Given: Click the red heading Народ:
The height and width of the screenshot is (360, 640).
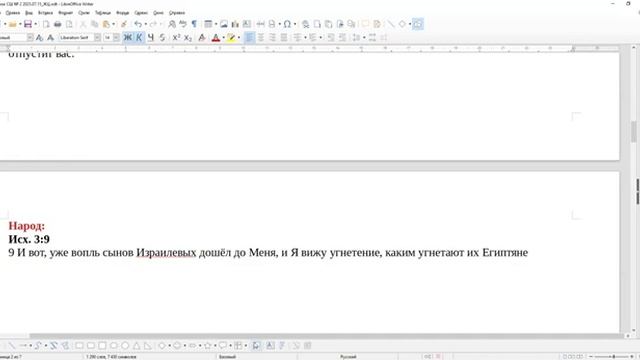Looking at the screenshot, I should point(27,226).
